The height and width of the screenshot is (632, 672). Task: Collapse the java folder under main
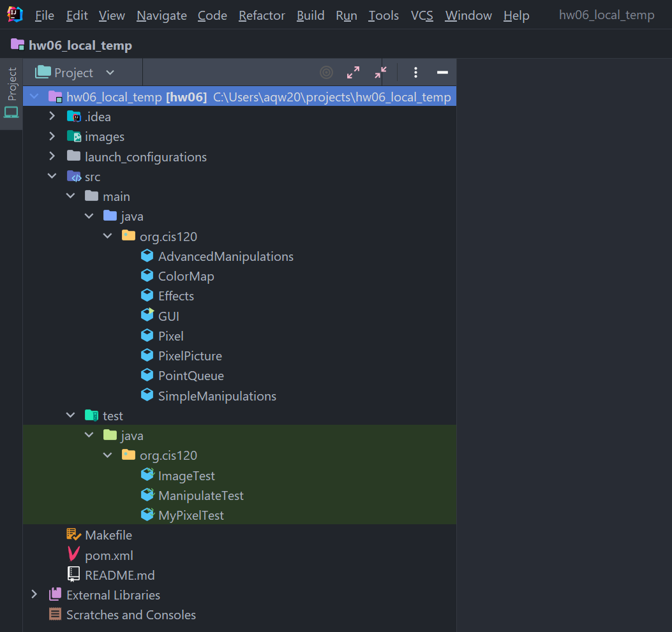tap(89, 216)
